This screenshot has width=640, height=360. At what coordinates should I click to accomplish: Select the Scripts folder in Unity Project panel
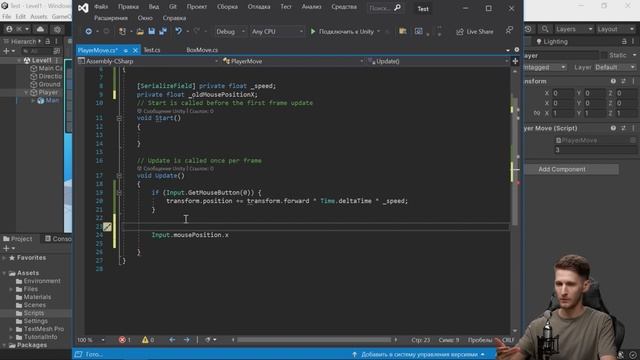pos(33,313)
